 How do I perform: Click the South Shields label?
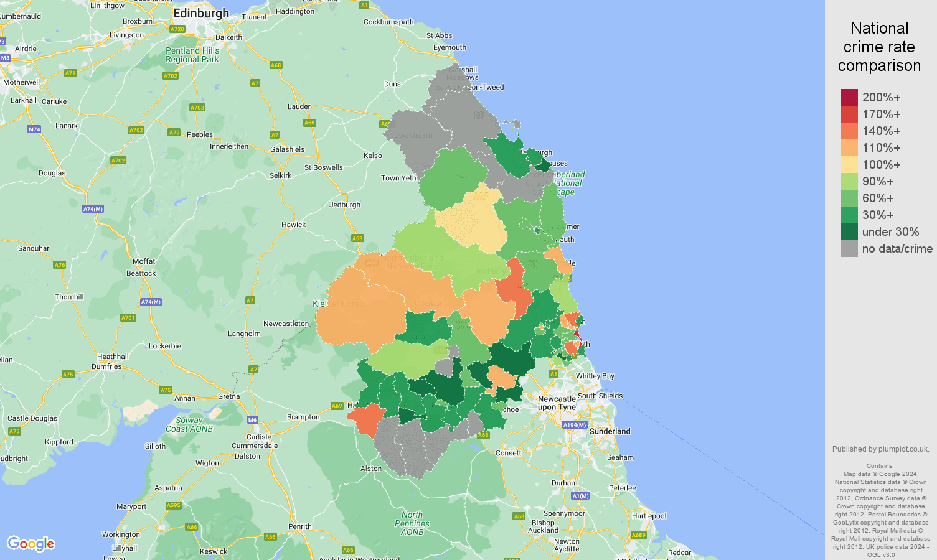[x=600, y=396]
